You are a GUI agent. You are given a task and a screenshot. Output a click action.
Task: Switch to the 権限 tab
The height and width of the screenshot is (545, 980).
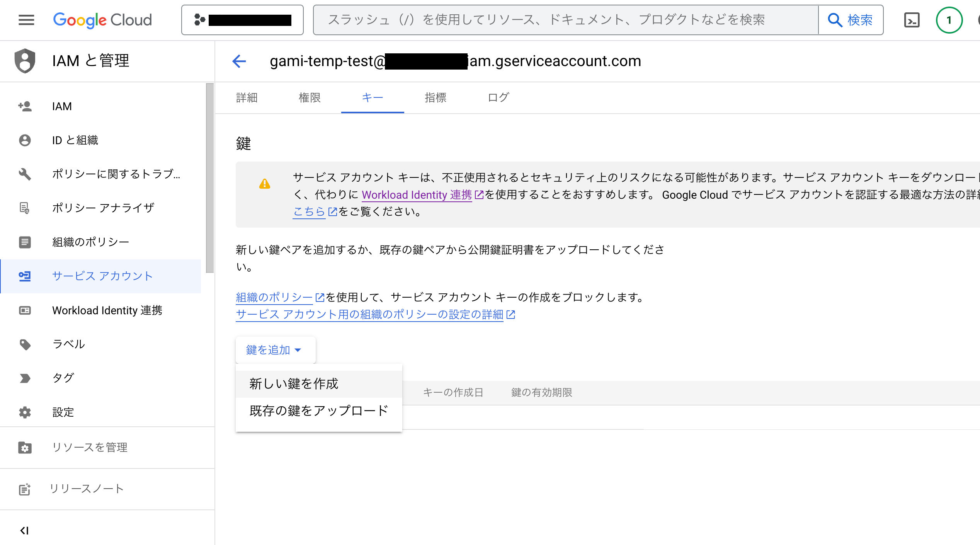(x=310, y=97)
